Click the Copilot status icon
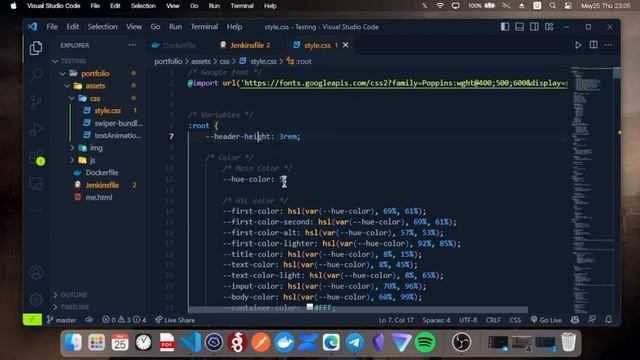640x360 pixels. click(575, 320)
